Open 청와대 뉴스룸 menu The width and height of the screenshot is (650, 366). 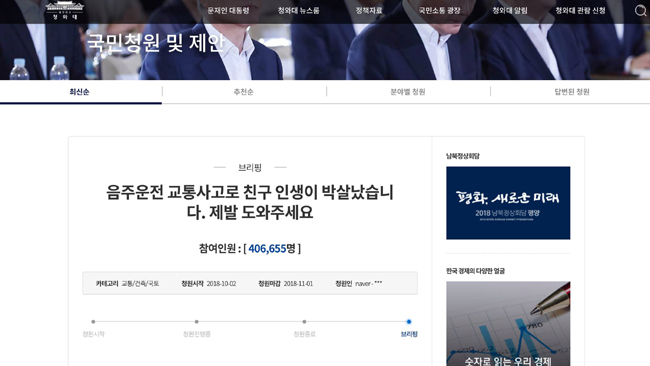pyautogui.click(x=298, y=10)
